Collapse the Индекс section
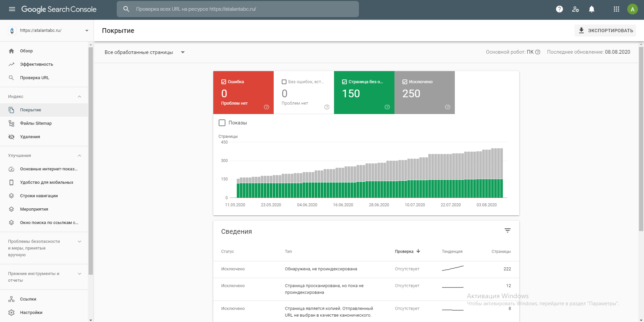This screenshot has height=322, width=644. coord(79,97)
